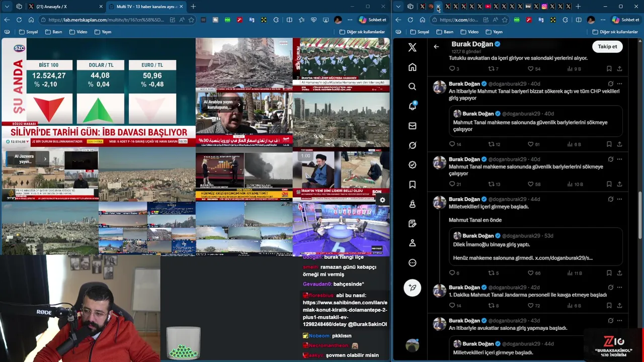The height and width of the screenshot is (362, 644).
Task: Share the tweet with 10 B views
Action: click(619, 184)
